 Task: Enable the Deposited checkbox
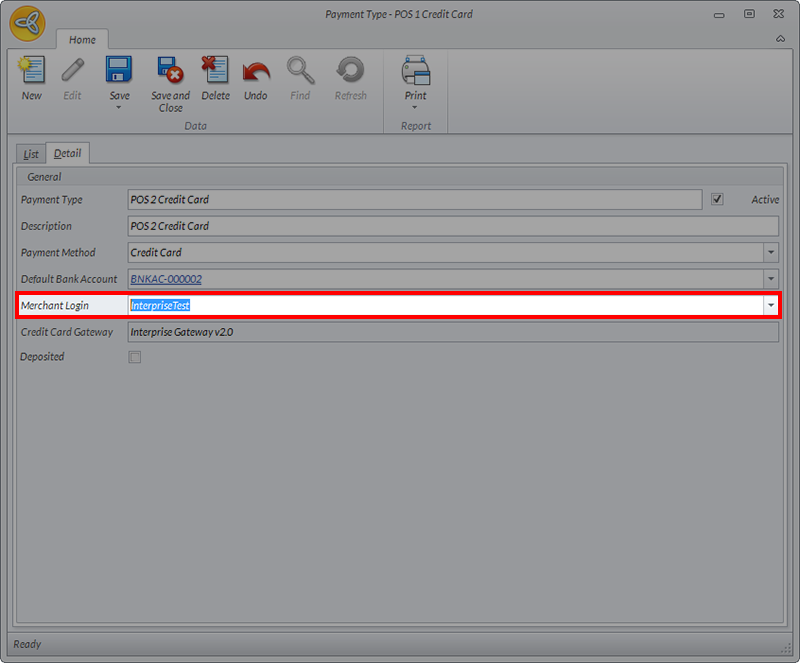135,357
